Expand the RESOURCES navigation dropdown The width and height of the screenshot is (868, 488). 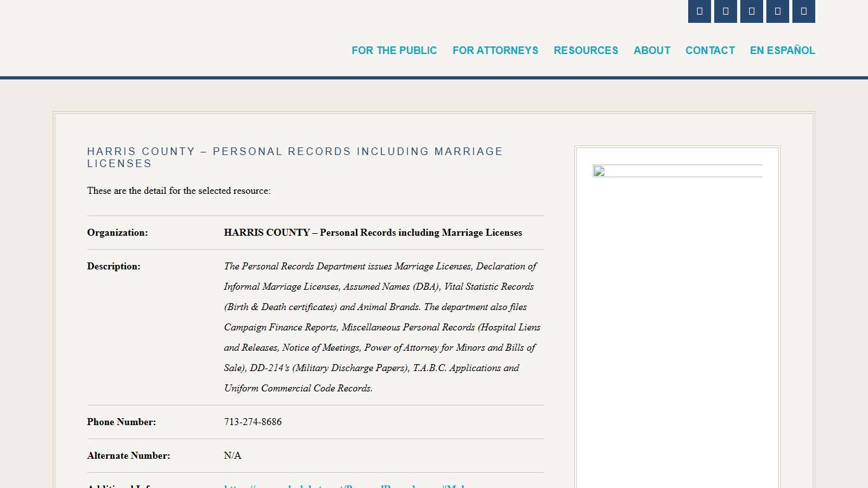click(586, 50)
